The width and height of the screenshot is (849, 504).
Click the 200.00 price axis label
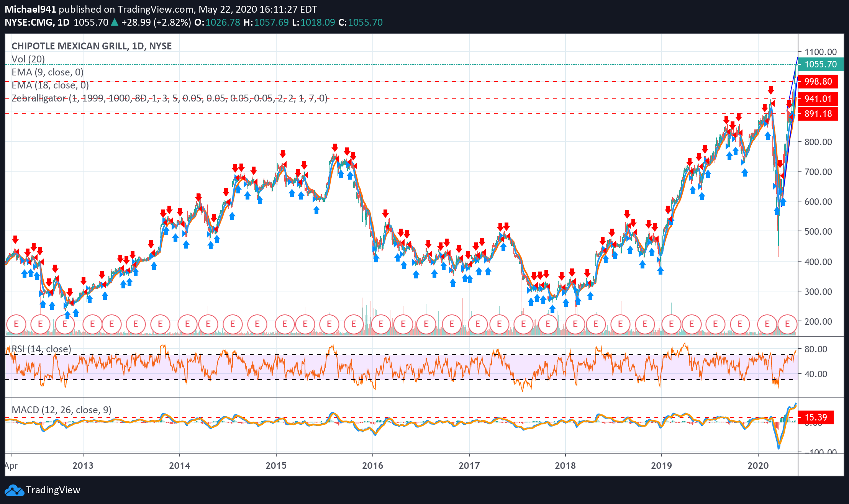coord(818,321)
